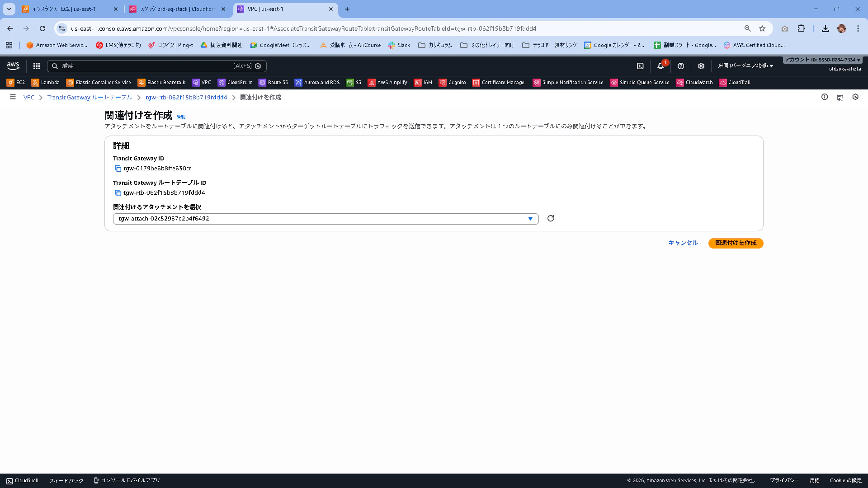This screenshot has width=868, height=488.
Task: Open the info panel icon at right
Action: pyautogui.click(x=825, y=97)
